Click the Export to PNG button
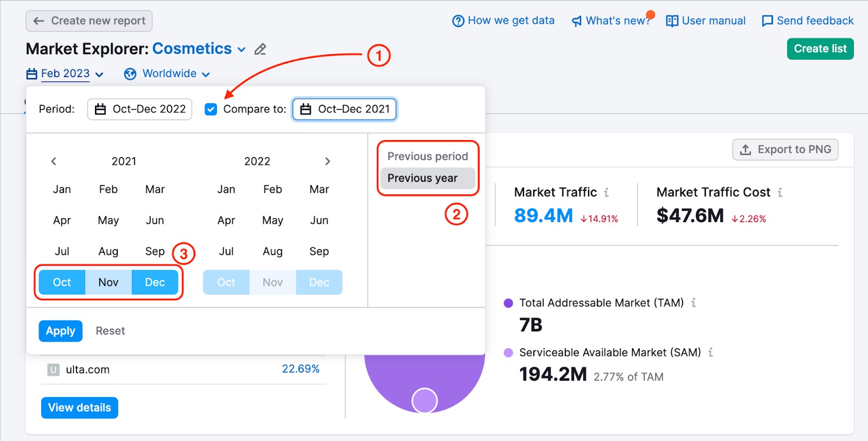 (x=786, y=150)
